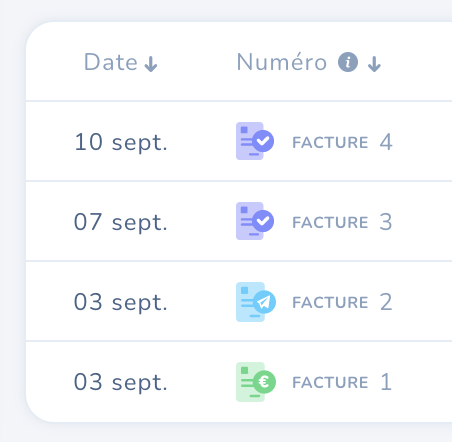Open Facture 1
This screenshot has height=442, width=452.
point(342,382)
